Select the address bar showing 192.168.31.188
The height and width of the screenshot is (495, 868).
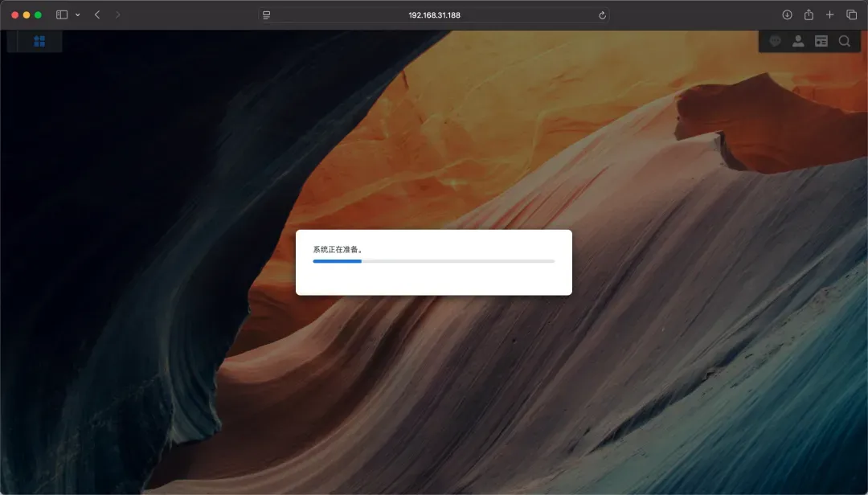[x=434, y=15]
